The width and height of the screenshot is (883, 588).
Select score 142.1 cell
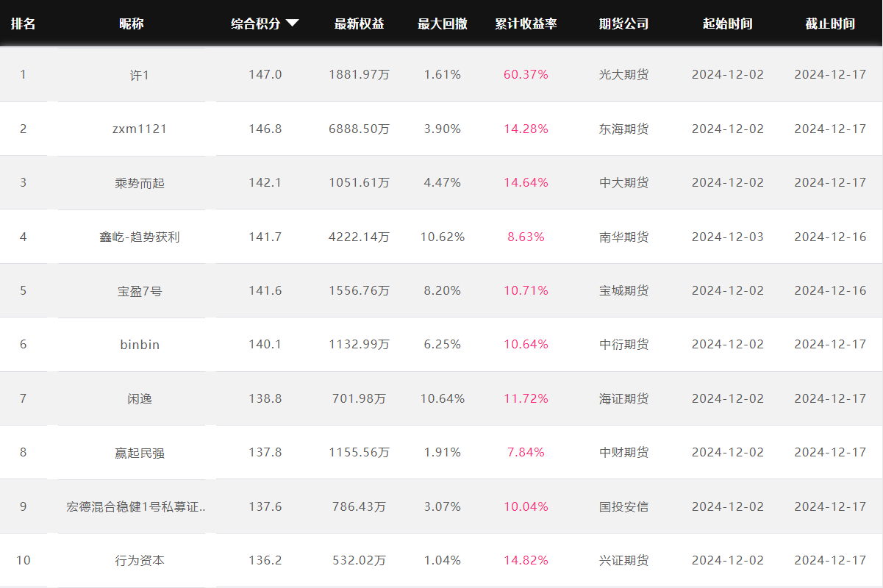(265, 183)
